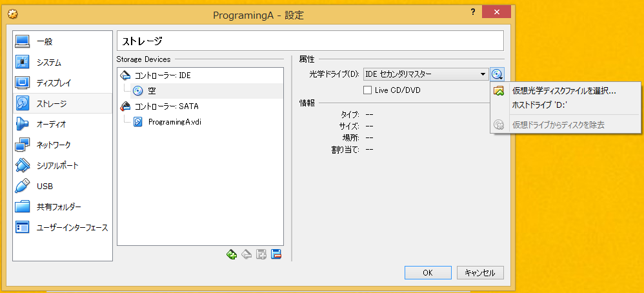644x293 pixels.
Task: Click the optical disc chooser icon button
Action: click(x=497, y=74)
